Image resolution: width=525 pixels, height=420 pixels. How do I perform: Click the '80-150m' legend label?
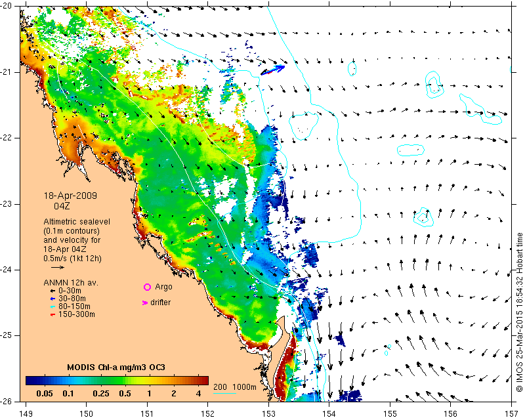[74, 306]
